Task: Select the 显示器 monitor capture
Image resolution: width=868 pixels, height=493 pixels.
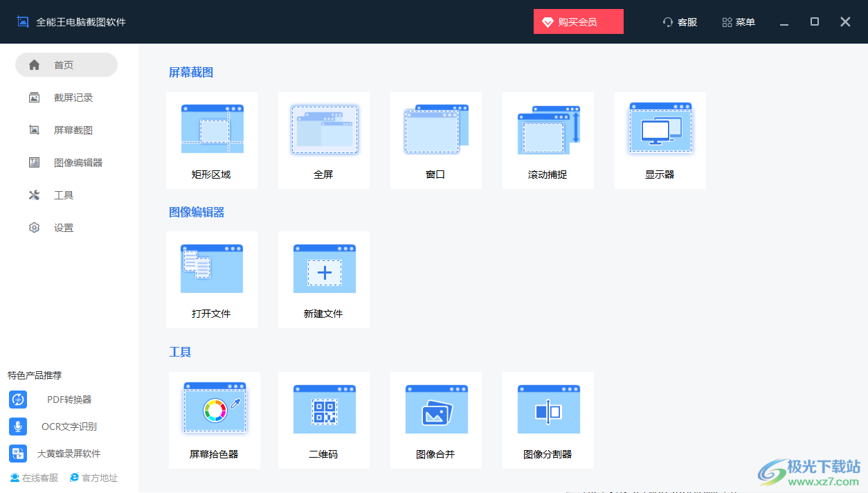Action: click(660, 141)
